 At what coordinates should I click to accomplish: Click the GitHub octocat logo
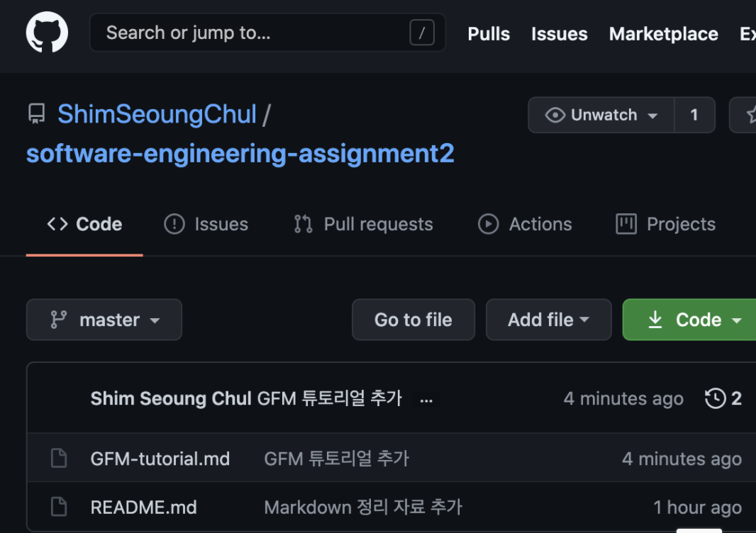[x=45, y=31]
